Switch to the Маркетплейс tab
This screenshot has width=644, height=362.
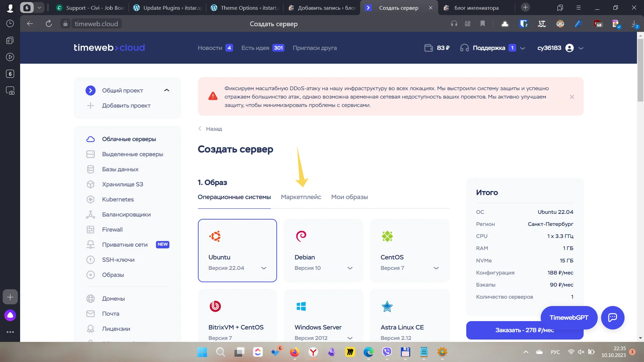pos(301,197)
